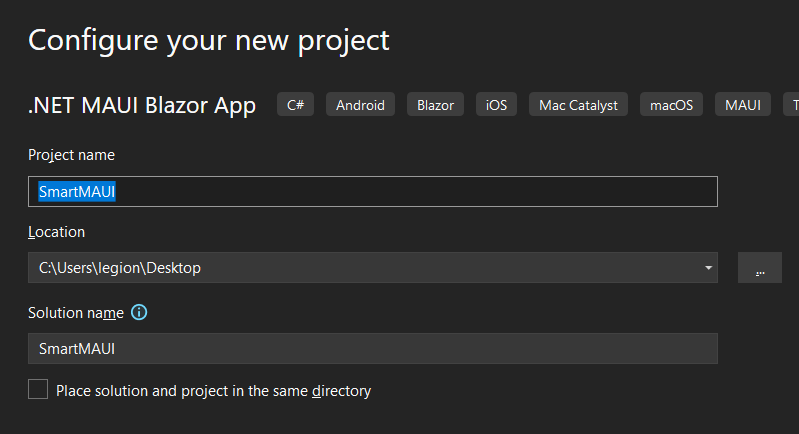The height and width of the screenshot is (434, 799).
Task: Click the C# tag
Action: coord(296,105)
